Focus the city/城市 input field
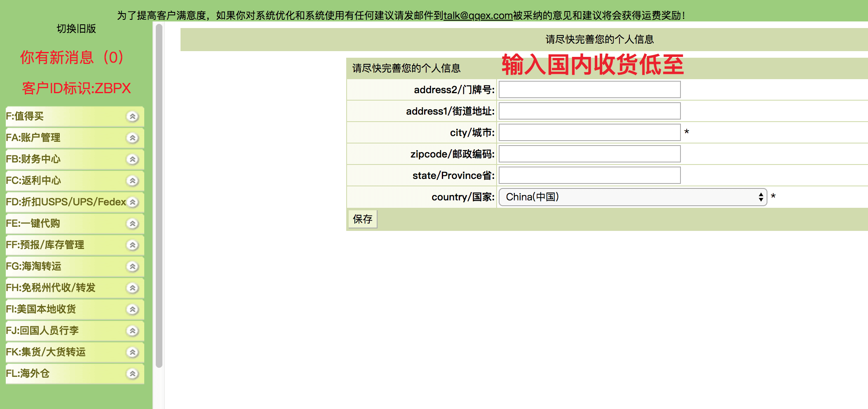This screenshot has width=868, height=409. 589,132
